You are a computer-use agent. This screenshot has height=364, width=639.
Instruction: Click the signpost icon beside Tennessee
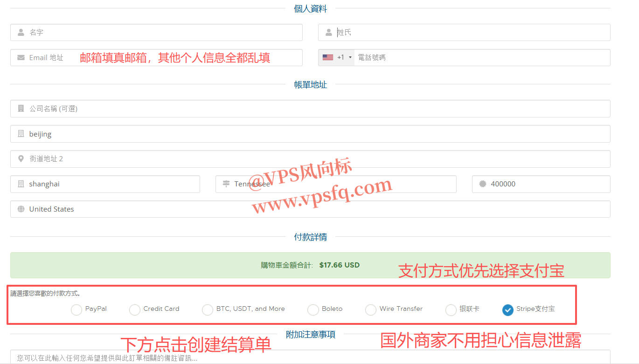(226, 184)
